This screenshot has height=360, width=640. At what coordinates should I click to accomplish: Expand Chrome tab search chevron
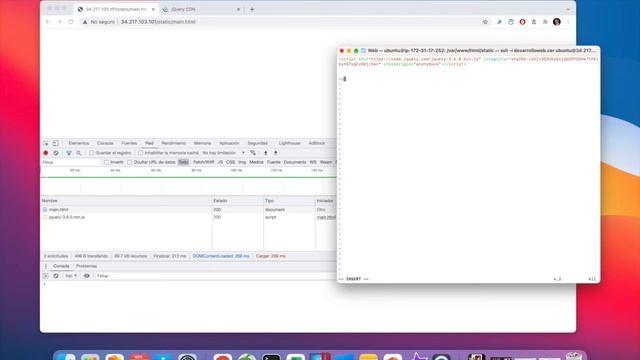568,9
